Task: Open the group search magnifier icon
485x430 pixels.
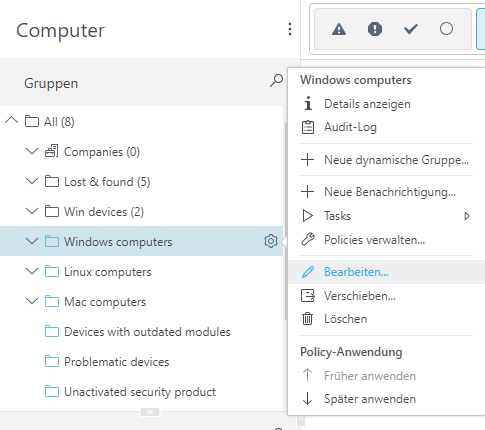Action: (x=276, y=81)
